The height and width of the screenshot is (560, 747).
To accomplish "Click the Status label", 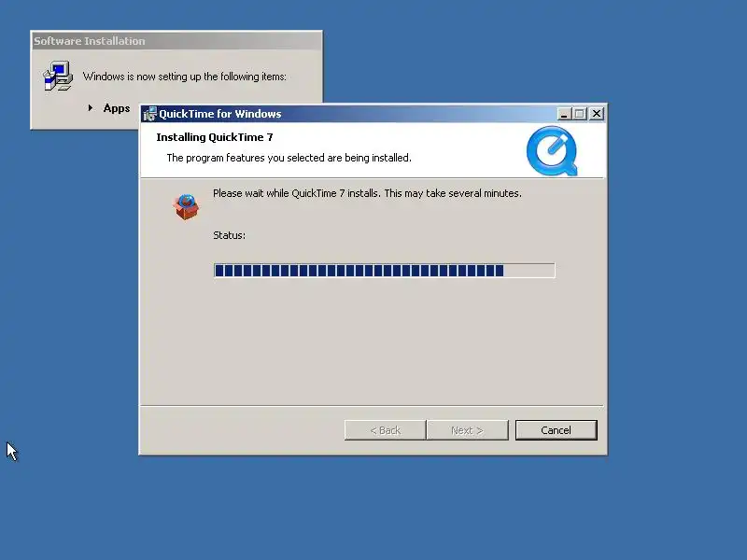I will (229, 235).
